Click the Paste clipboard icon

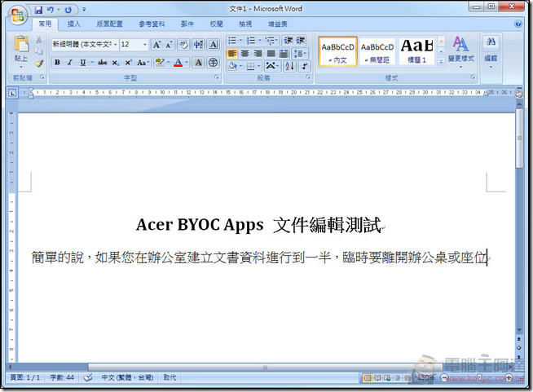click(x=21, y=44)
